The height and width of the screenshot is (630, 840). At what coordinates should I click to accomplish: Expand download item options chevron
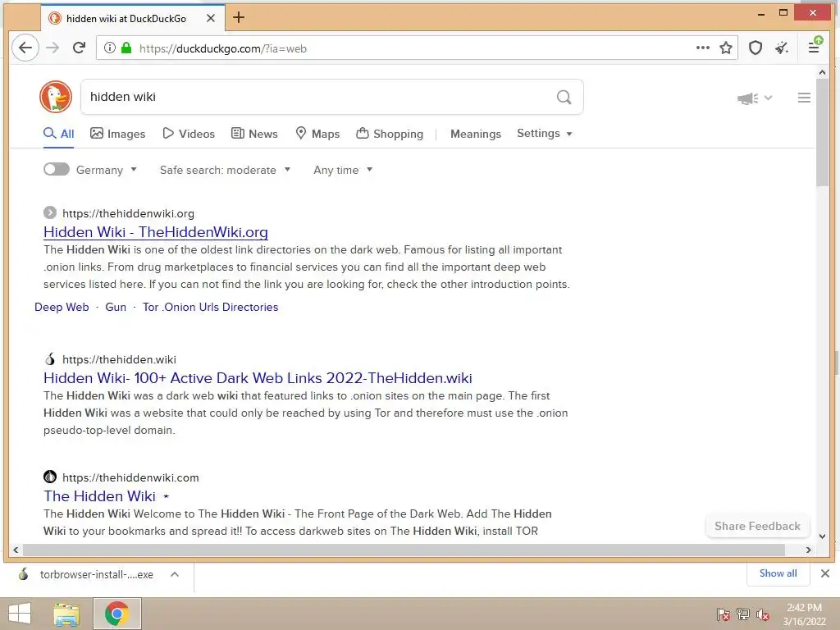[175, 574]
